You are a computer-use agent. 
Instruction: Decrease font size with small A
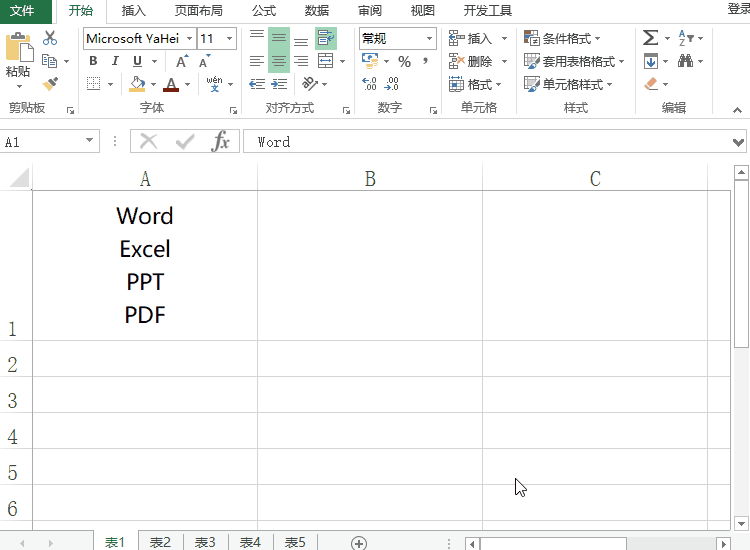click(204, 61)
